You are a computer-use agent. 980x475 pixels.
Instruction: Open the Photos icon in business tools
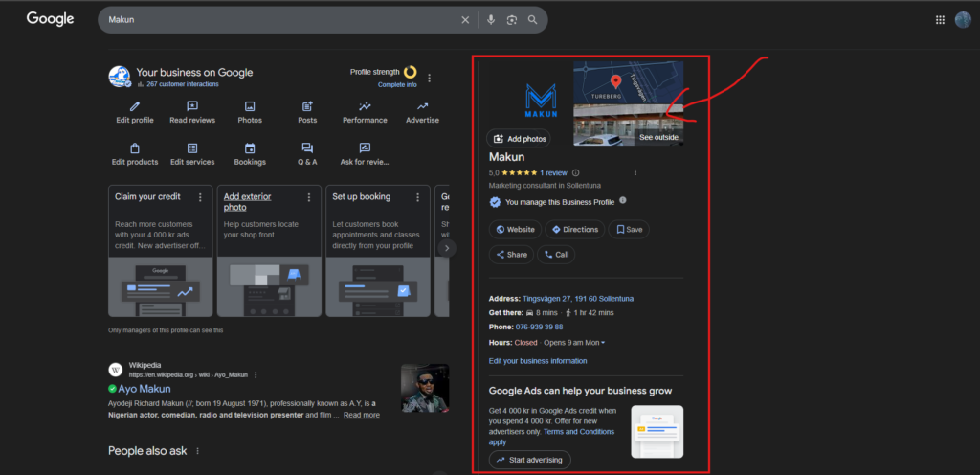250,106
